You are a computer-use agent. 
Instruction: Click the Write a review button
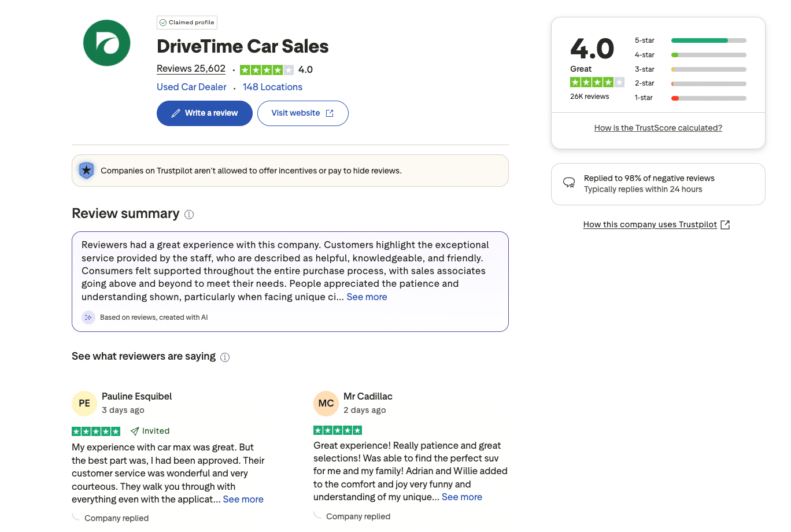(x=204, y=113)
